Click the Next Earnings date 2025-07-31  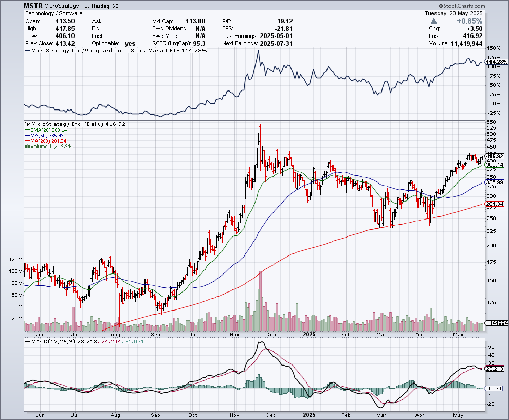tap(275, 44)
